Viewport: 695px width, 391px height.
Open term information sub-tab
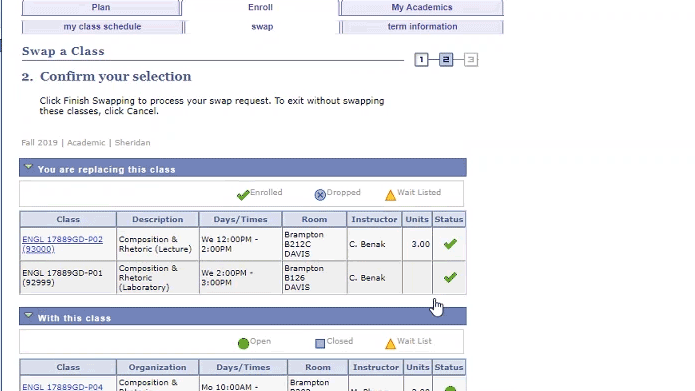pyautogui.click(x=422, y=27)
